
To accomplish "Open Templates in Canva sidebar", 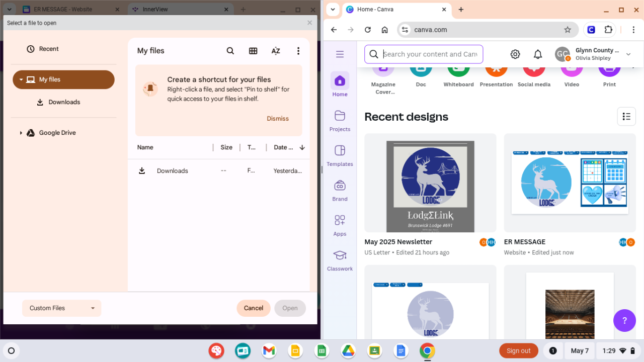I will [x=340, y=155].
